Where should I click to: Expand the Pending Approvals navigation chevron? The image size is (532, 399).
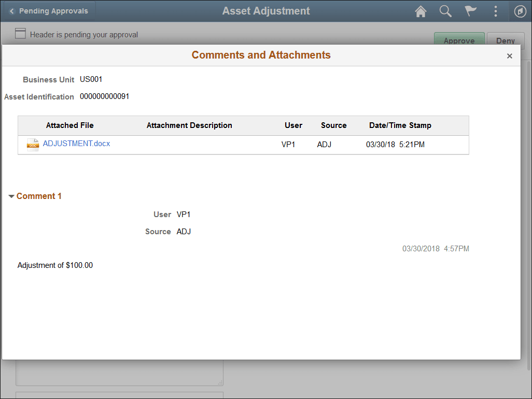tap(11, 10)
